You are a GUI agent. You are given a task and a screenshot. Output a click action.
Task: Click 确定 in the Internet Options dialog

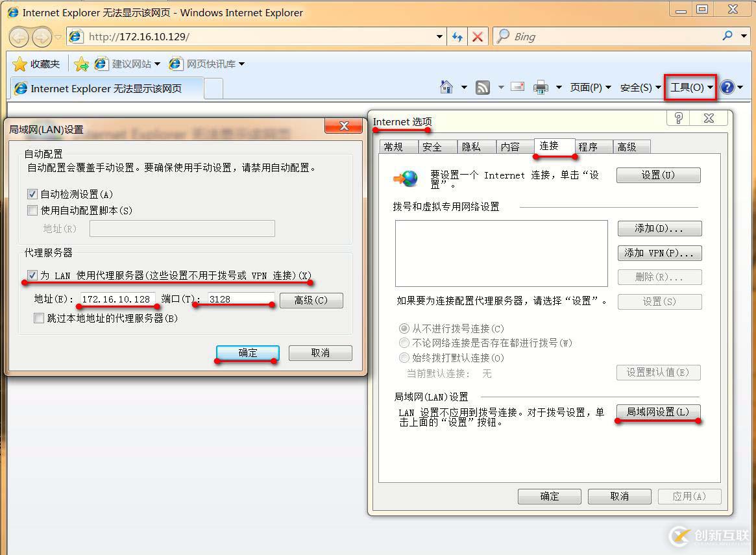[549, 496]
